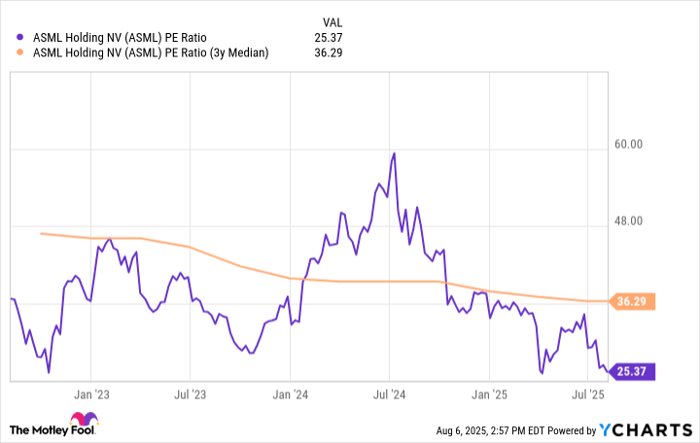
Task: Click the 25.37 value in the legend table
Action: [x=328, y=38]
